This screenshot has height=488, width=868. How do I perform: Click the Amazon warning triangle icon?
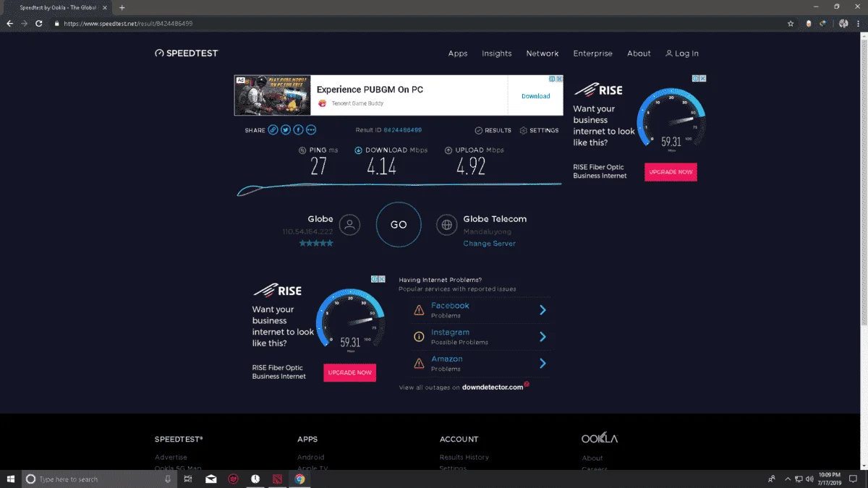tap(419, 363)
